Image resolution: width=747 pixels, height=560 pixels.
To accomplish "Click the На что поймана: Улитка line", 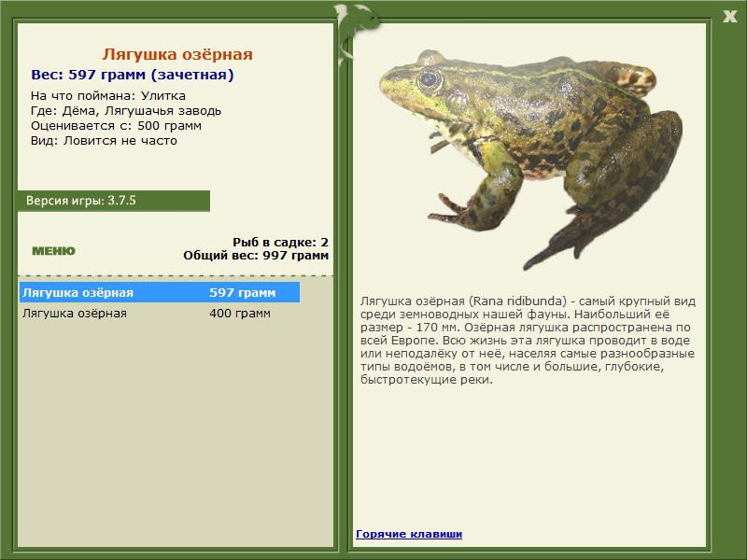I will tap(108, 96).
